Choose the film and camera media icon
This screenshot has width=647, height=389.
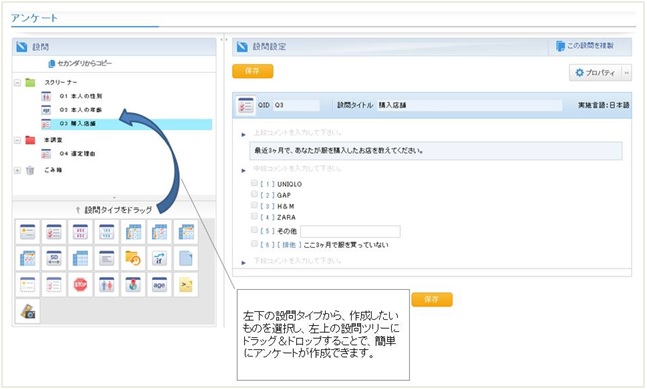[x=28, y=311]
